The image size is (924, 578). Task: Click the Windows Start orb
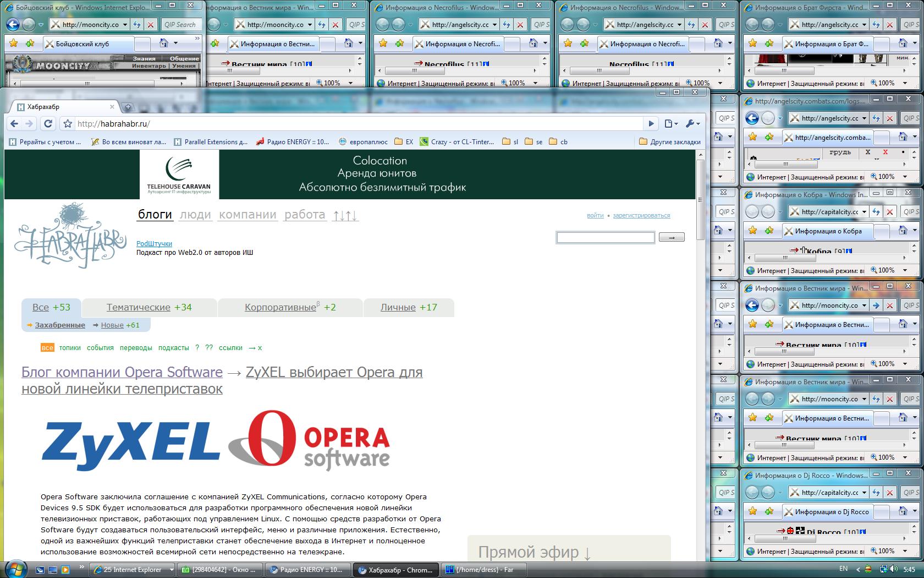click(15, 569)
